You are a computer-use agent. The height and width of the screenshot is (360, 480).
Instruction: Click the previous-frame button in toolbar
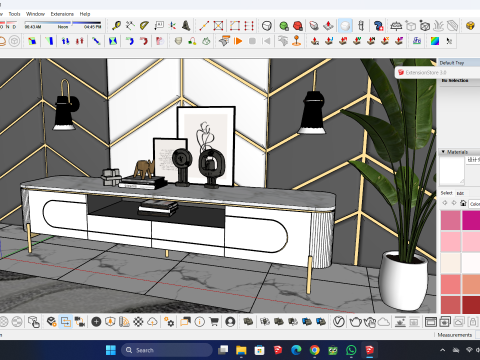(x=266, y=41)
